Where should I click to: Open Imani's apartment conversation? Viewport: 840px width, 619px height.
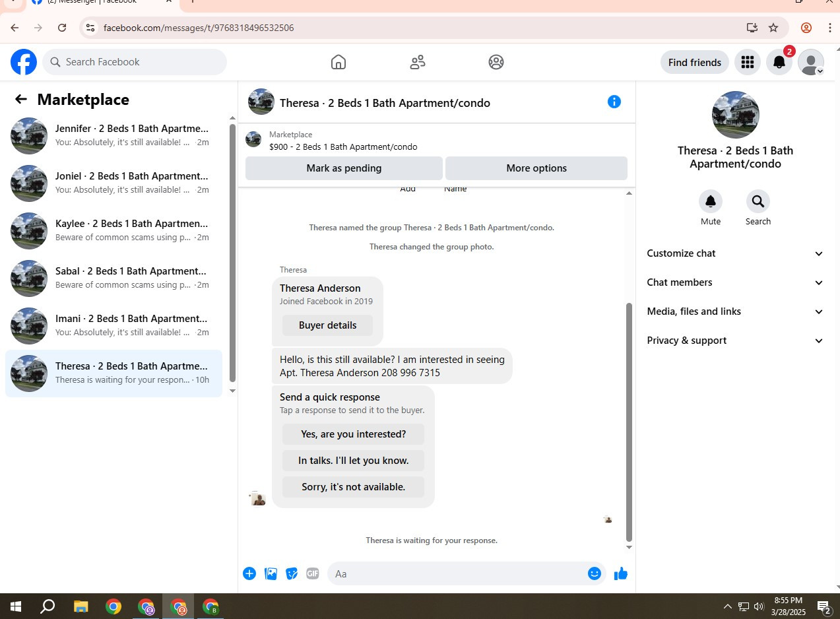(113, 326)
